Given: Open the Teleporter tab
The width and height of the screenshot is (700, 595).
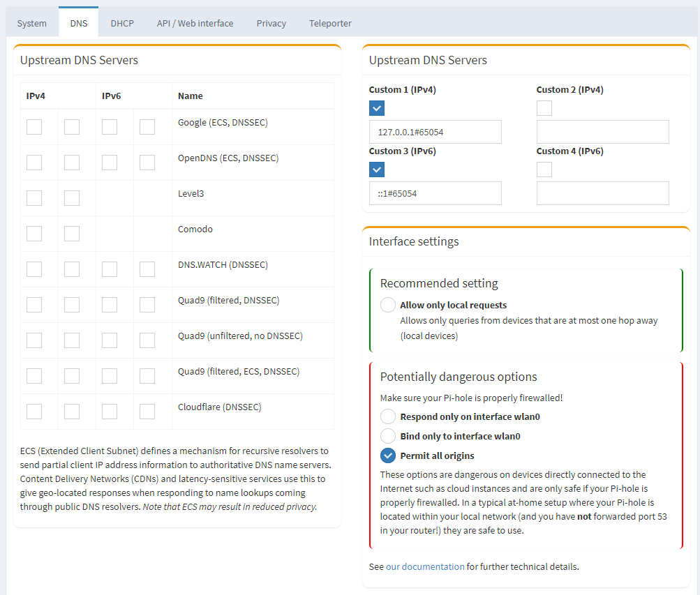Looking at the screenshot, I should pos(330,23).
